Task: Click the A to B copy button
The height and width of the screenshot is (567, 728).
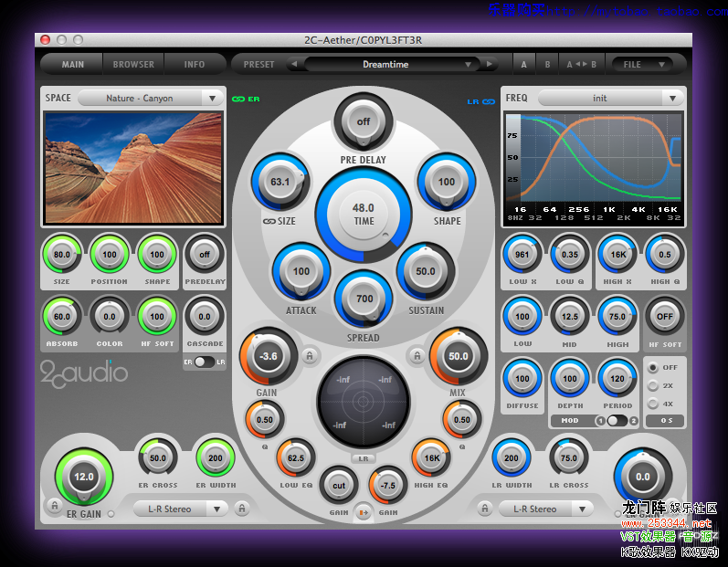Action: [x=581, y=64]
